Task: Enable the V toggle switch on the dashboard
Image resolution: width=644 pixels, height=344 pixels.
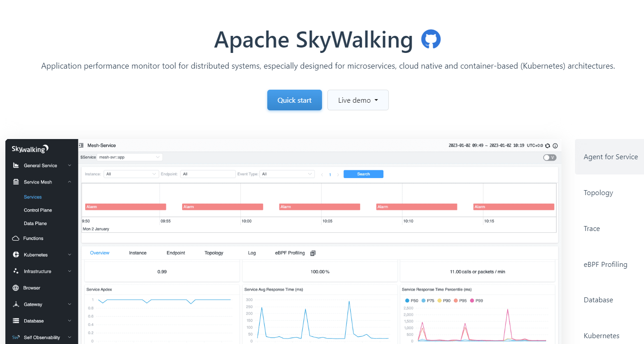Action: 549,157
